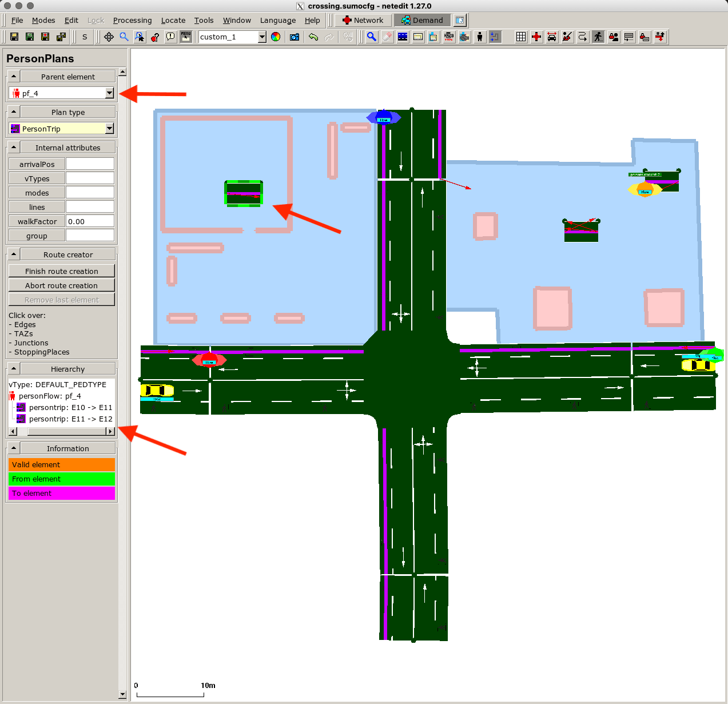Select the inspect mode magnifier
The width and height of the screenshot is (728, 704).
tap(372, 37)
